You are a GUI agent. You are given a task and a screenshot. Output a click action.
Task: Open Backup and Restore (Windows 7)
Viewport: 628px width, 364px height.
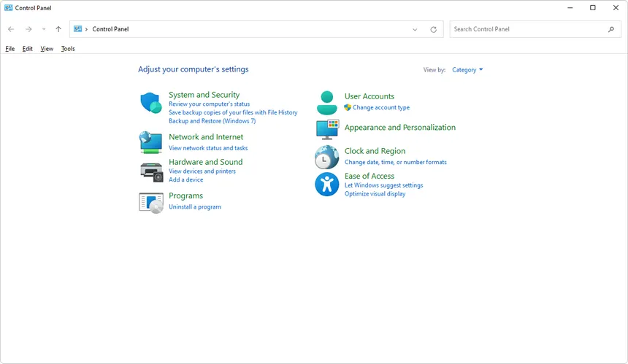212,121
